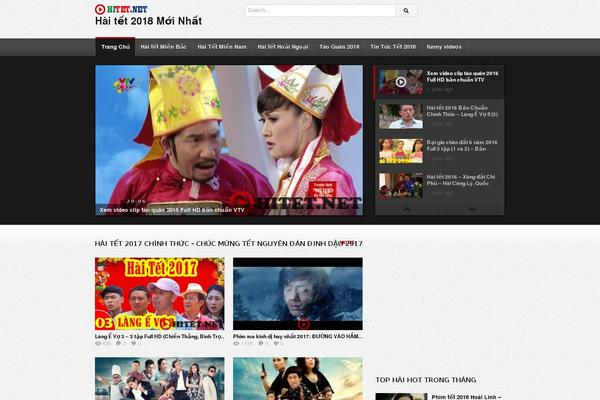Open funny videos menu item

pos(444,47)
